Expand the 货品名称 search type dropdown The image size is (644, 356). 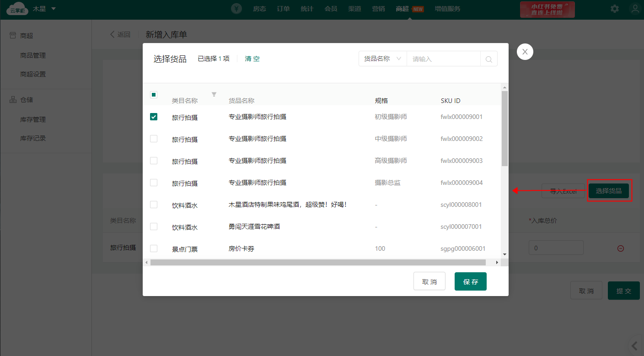tap(382, 59)
